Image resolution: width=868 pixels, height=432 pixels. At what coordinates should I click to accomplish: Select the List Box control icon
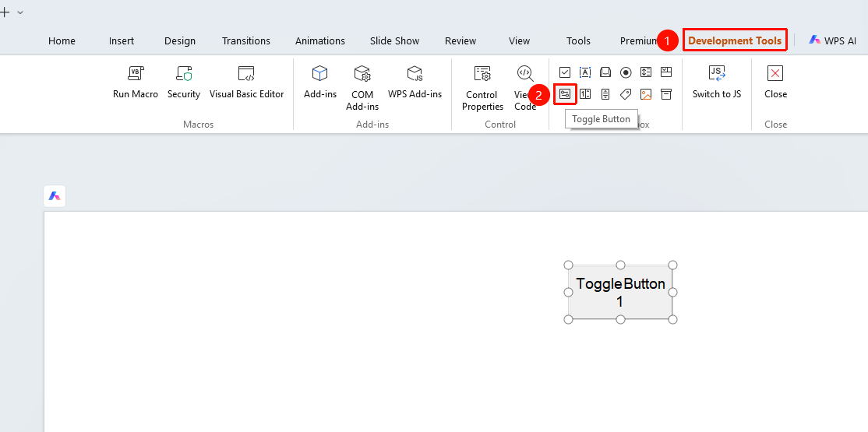646,72
